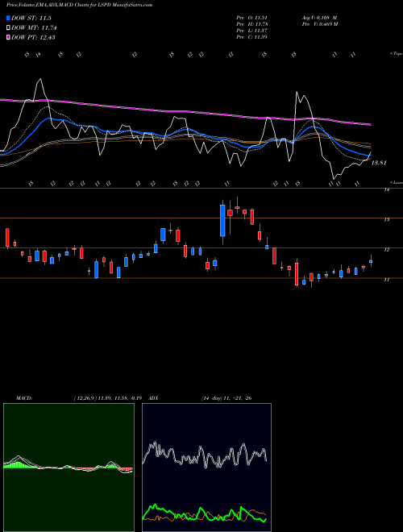Click the 'ADX' panel heading
The image size is (403, 532).
153,398
